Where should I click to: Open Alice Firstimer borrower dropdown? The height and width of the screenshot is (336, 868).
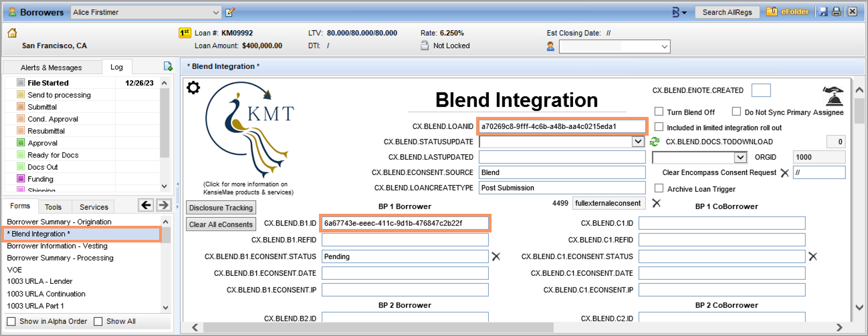pyautogui.click(x=215, y=12)
